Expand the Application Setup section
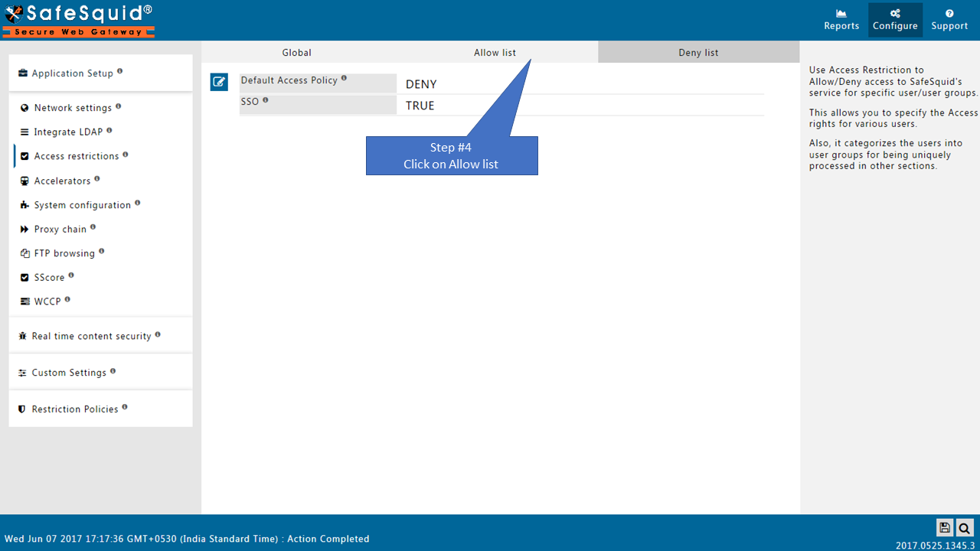 coord(73,73)
